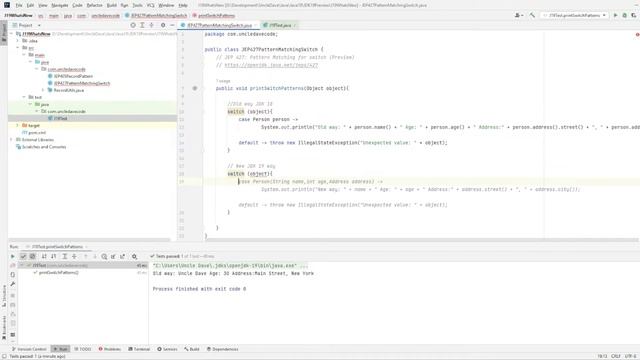Click the gutter usage icon beside printSwitchPatterns method

click(195, 88)
